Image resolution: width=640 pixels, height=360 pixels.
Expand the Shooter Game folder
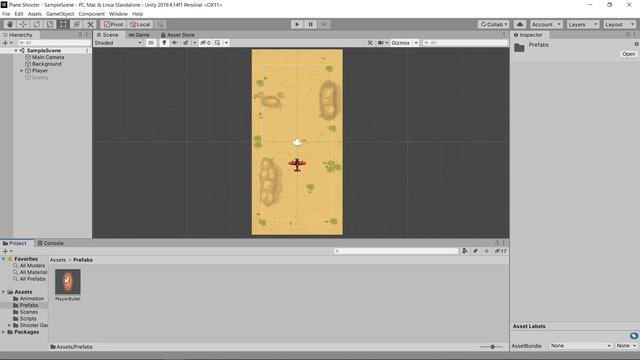click(9, 325)
